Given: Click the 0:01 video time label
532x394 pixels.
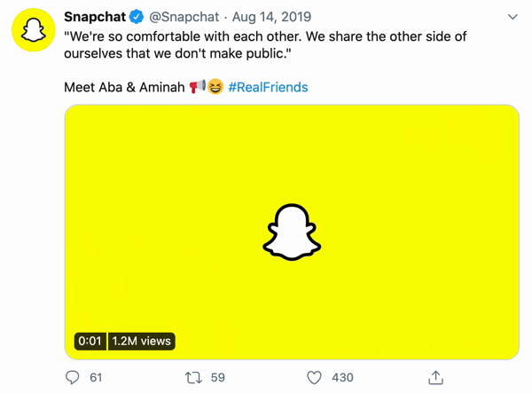Looking at the screenshot, I should coord(90,341).
